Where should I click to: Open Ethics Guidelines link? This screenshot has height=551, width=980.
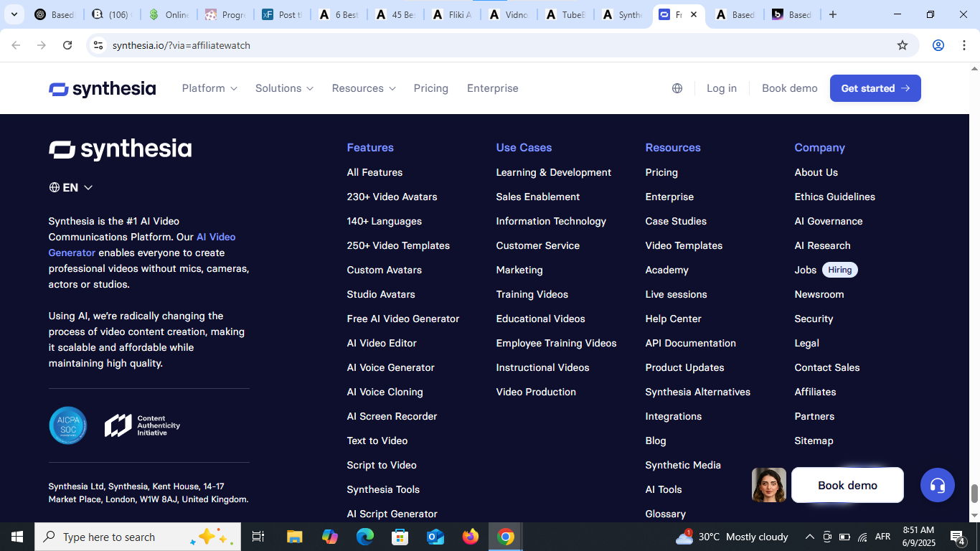click(x=834, y=197)
